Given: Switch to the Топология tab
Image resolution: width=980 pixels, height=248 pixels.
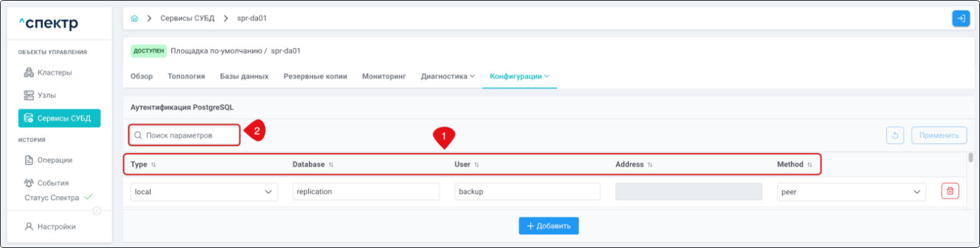Looking at the screenshot, I should 186,76.
